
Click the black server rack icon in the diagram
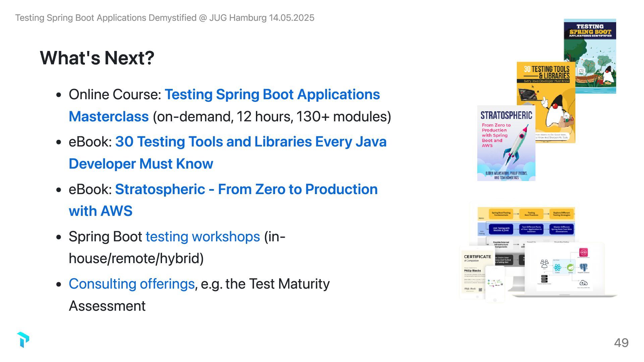pos(544,279)
